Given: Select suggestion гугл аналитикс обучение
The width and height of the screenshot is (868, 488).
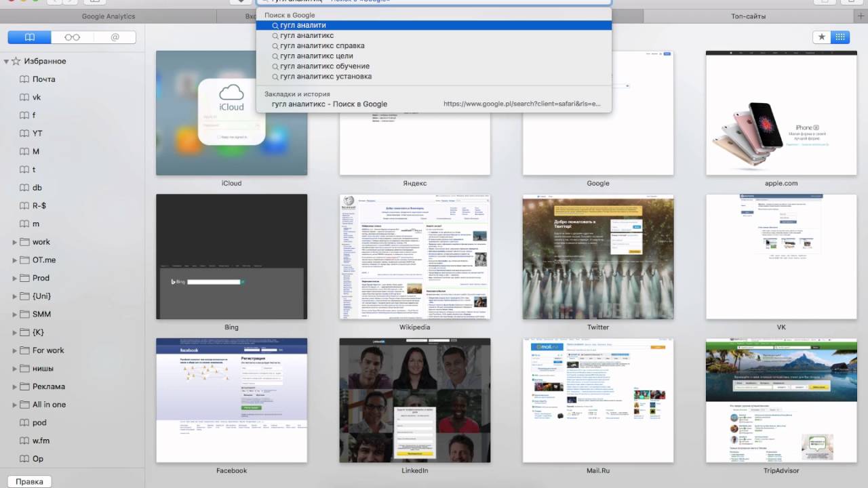Looking at the screenshot, I should pyautogui.click(x=434, y=66).
